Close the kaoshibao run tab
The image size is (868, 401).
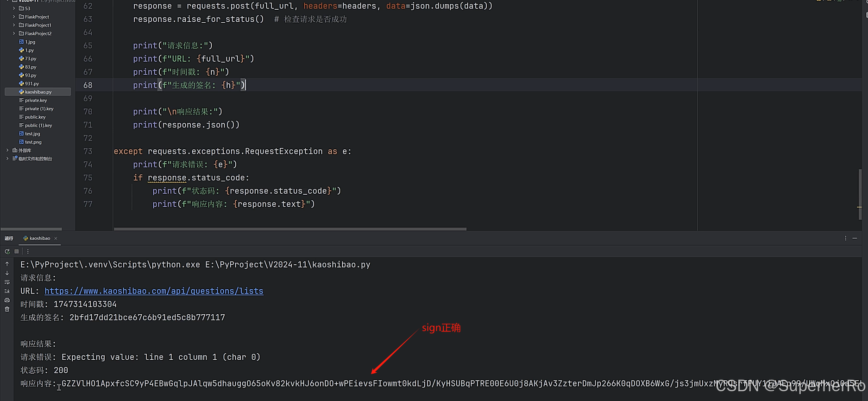(x=56, y=238)
